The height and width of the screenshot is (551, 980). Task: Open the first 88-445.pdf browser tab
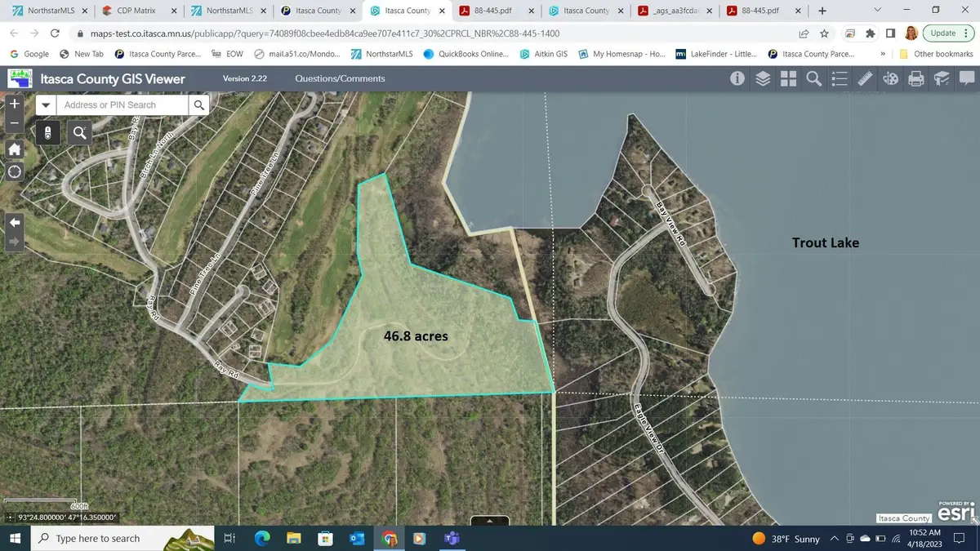tap(492, 11)
